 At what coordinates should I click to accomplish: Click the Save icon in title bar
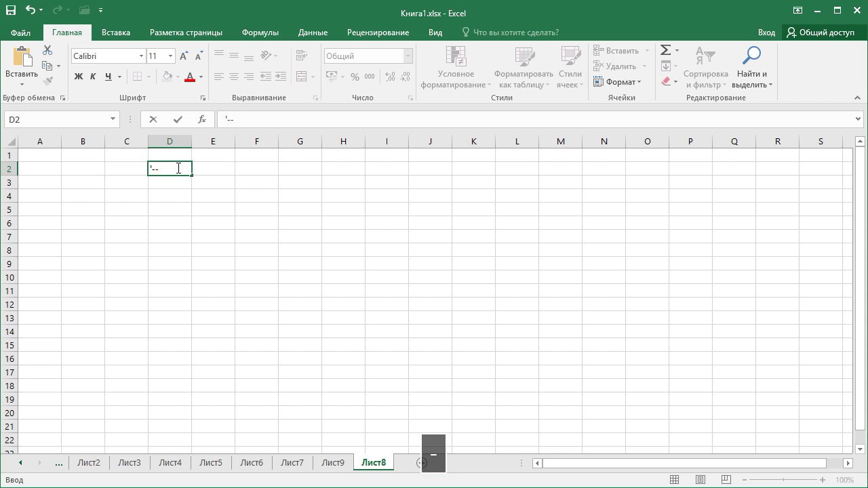click(x=11, y=10)
